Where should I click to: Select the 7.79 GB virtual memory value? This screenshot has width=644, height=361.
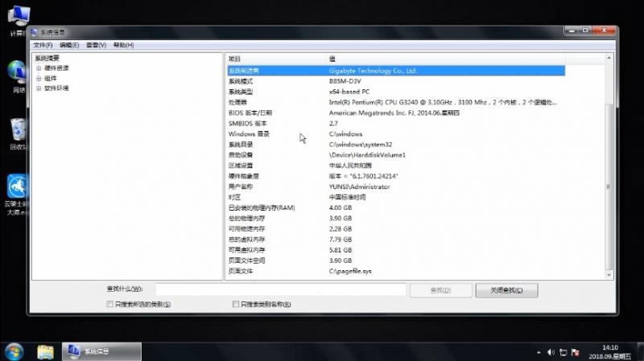[340, 240]
